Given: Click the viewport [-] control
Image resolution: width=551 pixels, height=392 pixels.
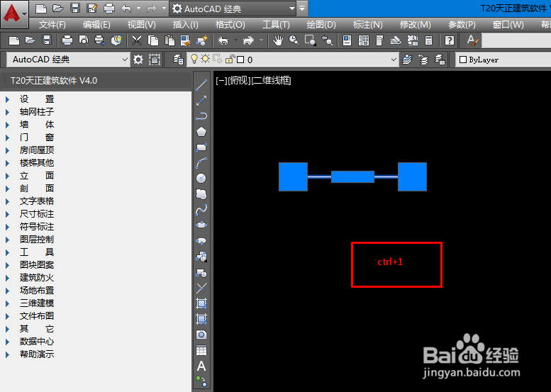Looking at the screenshot, I should [221, 81].
